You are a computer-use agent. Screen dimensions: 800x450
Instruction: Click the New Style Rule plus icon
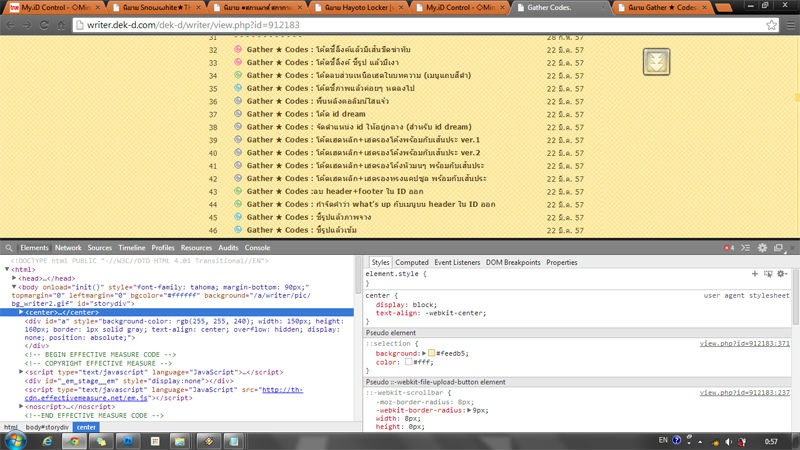point(755,274)
